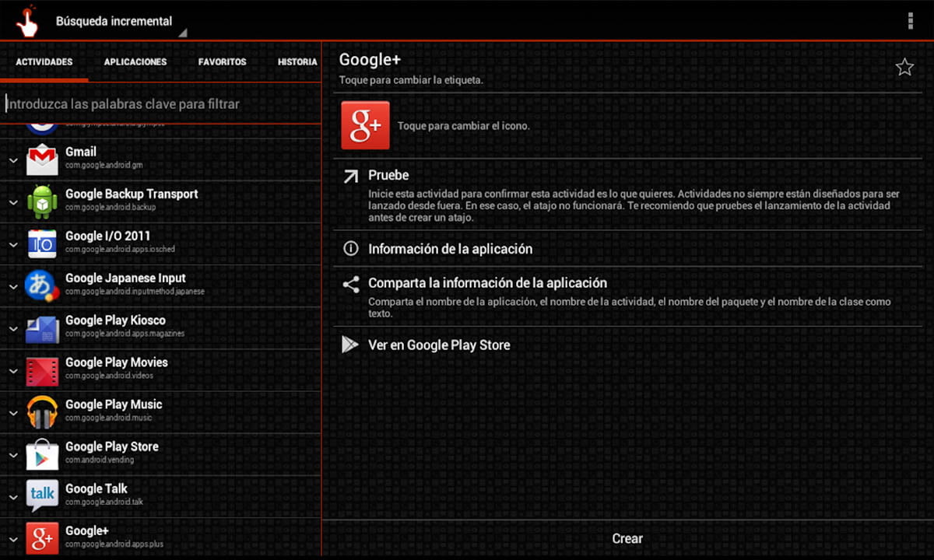Viewport: 934px width, 560px height.
Task: Switch to the Aplicaciones tab
Action: [135, 61]
